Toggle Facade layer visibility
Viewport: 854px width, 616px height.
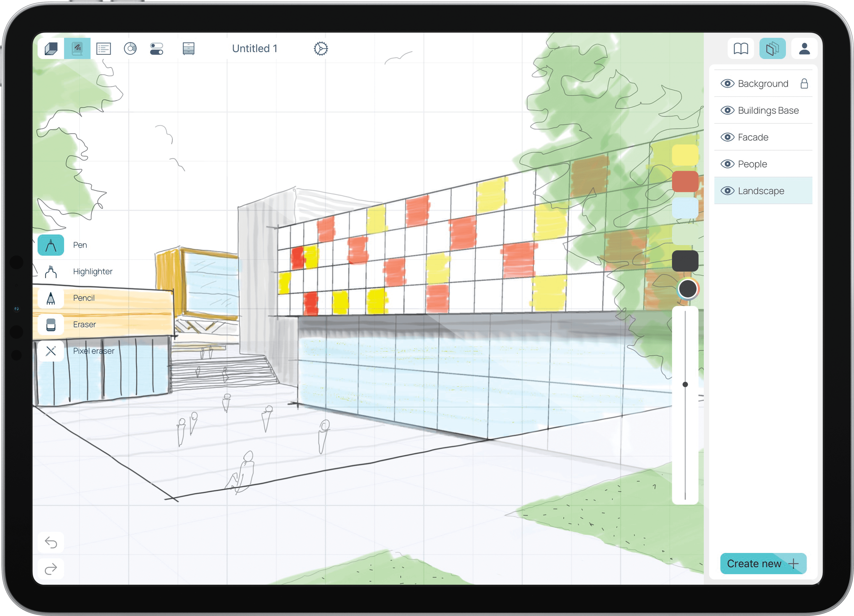[x=727, y=137]
